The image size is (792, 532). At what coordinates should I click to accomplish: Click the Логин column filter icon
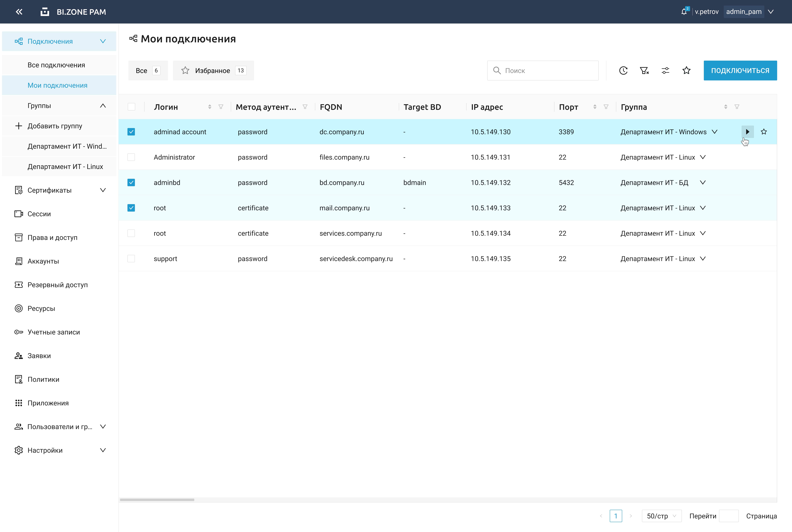pos(221,107)
